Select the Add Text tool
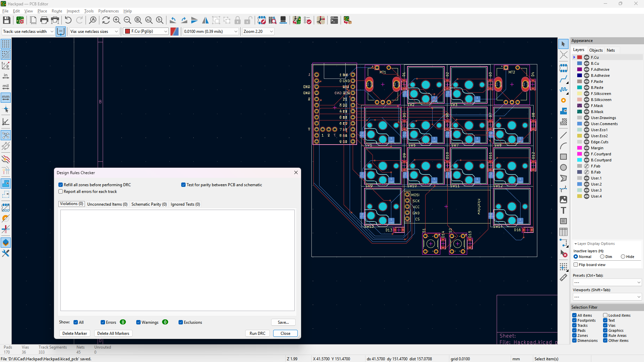Screen dimensions: 644x362 [563, 210]
